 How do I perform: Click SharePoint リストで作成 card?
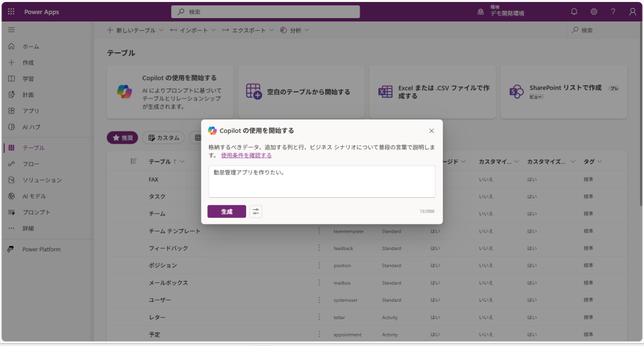click(x=564, y=92)
